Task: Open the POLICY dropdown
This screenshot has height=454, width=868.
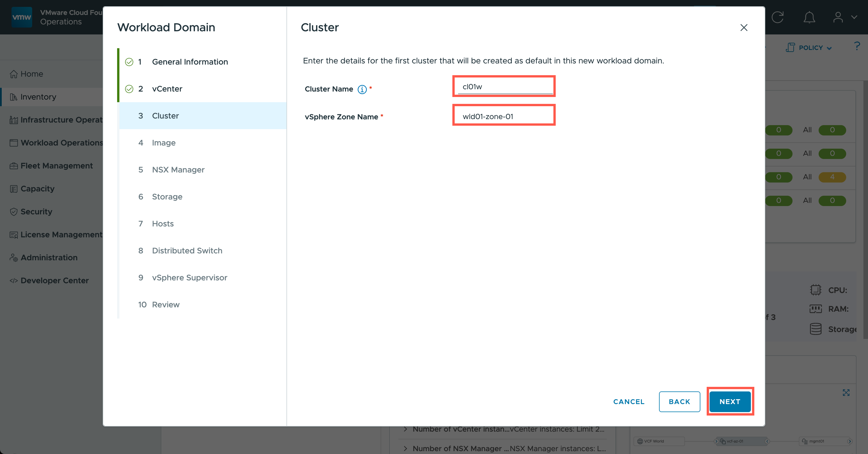Action: pyautogui.click(x=809, y=48)
